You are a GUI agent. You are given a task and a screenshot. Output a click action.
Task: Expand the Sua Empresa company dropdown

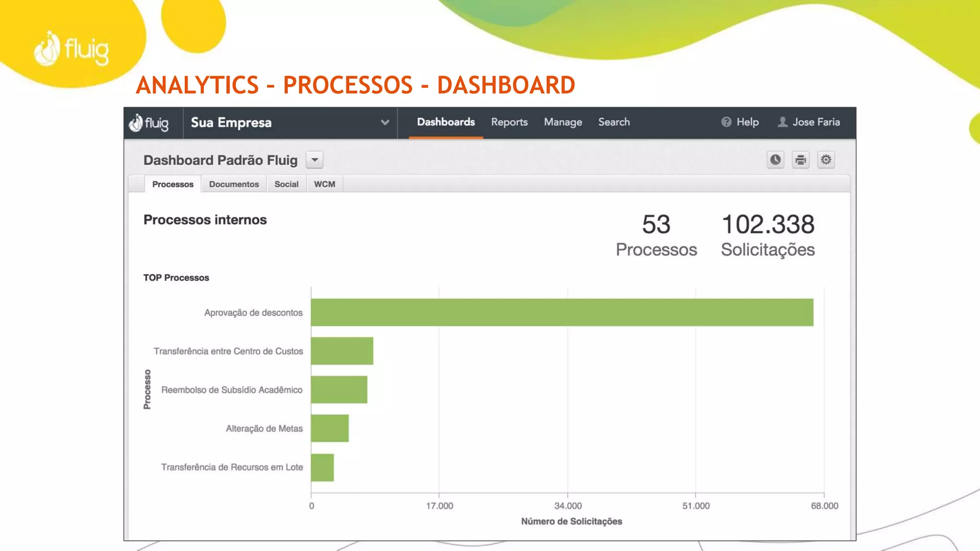click(x=384, y=123)
